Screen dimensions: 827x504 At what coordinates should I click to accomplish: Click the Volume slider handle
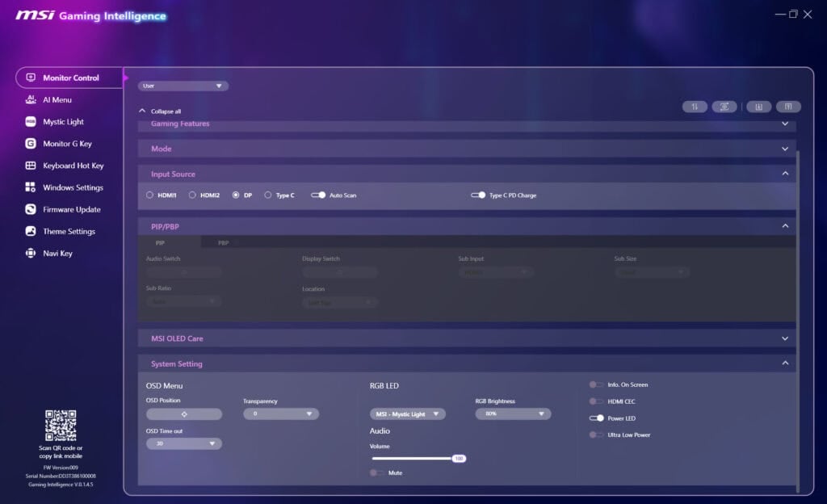[459, 458]
